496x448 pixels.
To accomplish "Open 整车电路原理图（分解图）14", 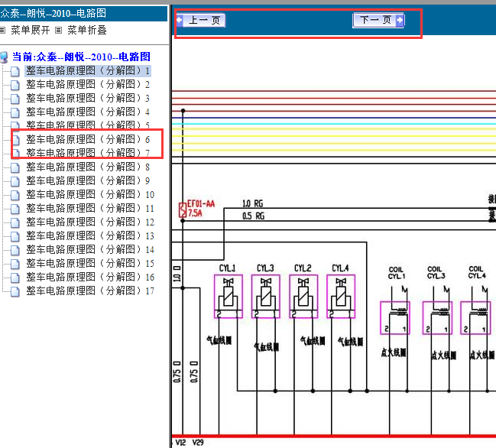I will (90, 250).
